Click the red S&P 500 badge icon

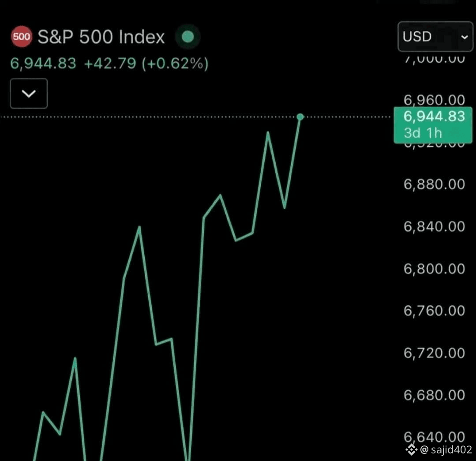pos(21,37)
